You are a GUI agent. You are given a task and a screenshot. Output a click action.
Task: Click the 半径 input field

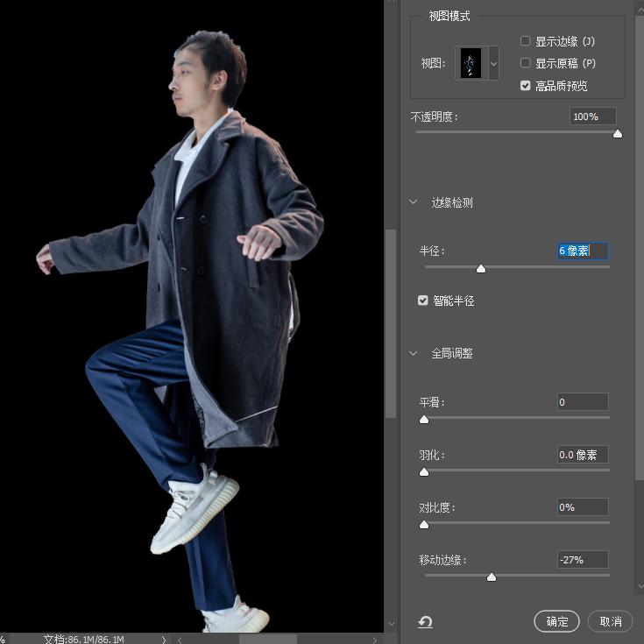[x=583, y=251]
